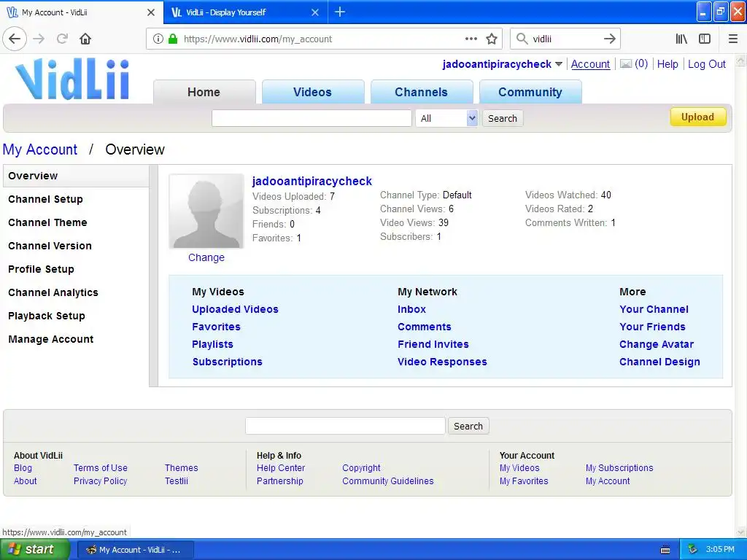Image resolution: width=747 pixels, height=560 pixels.
Task: Select My Account - VidLii taskbar item
Action: (x=135, y=550)
